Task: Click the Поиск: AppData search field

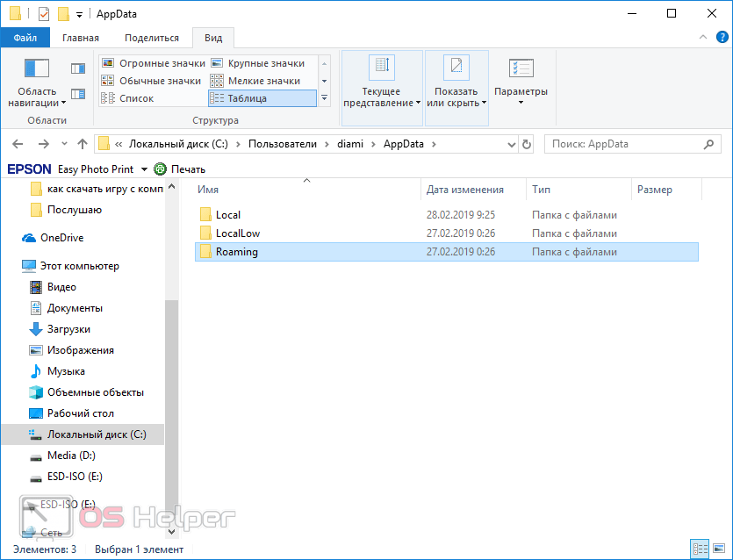Action: pyautogui.click(x=623, y=144)
